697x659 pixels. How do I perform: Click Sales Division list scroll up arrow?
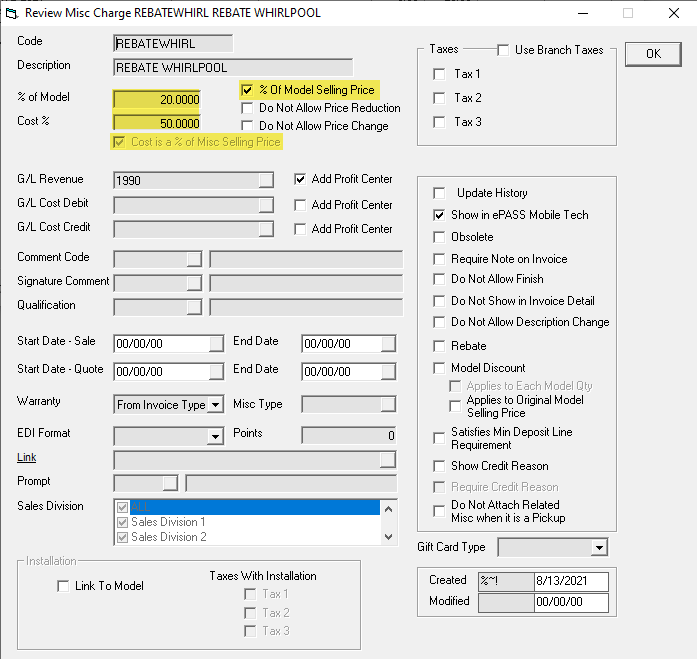(x=389, y=509)
